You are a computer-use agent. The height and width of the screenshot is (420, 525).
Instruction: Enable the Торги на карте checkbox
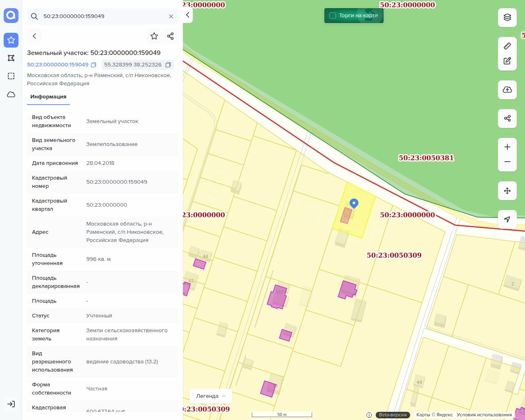pos(333,16)
